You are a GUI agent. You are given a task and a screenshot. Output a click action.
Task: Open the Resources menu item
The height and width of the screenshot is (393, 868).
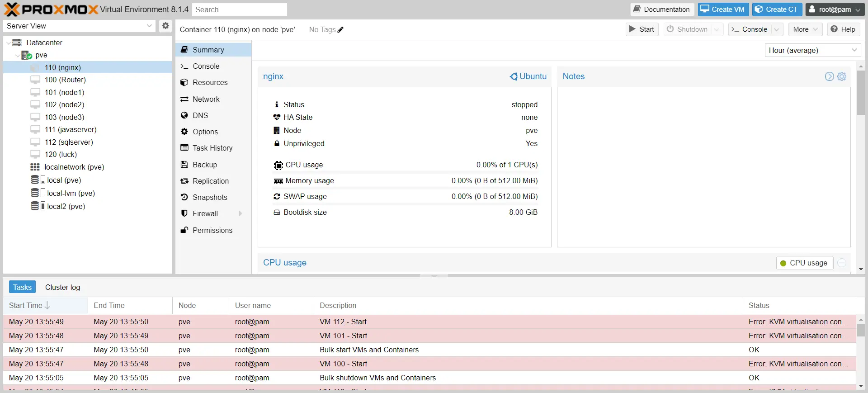213,82
